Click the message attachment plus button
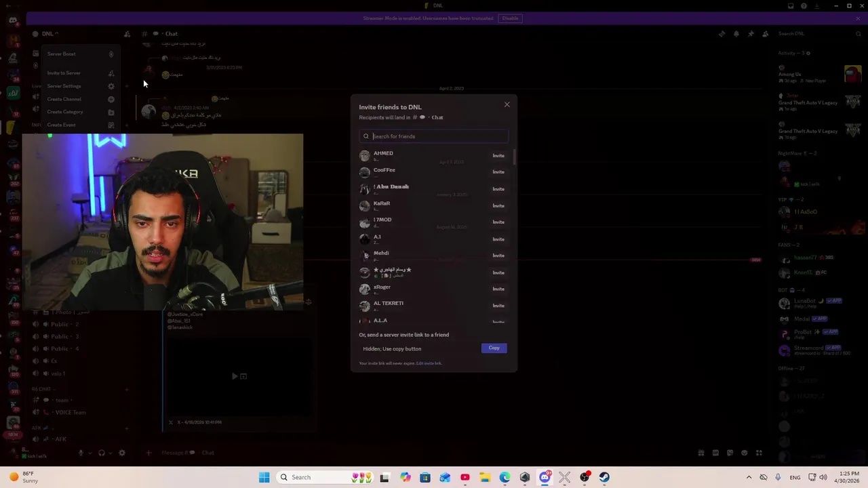Screen dimensions: 868x488 [x=149, y=453]
